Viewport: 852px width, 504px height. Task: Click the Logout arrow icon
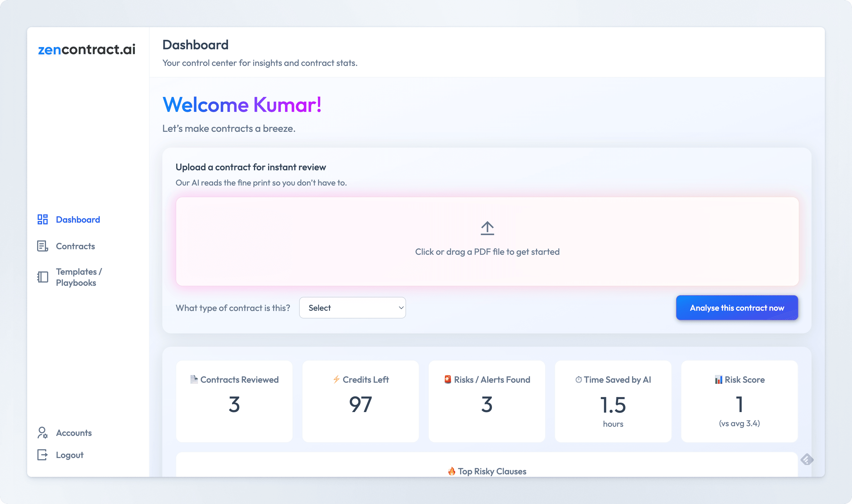point(42,455)
